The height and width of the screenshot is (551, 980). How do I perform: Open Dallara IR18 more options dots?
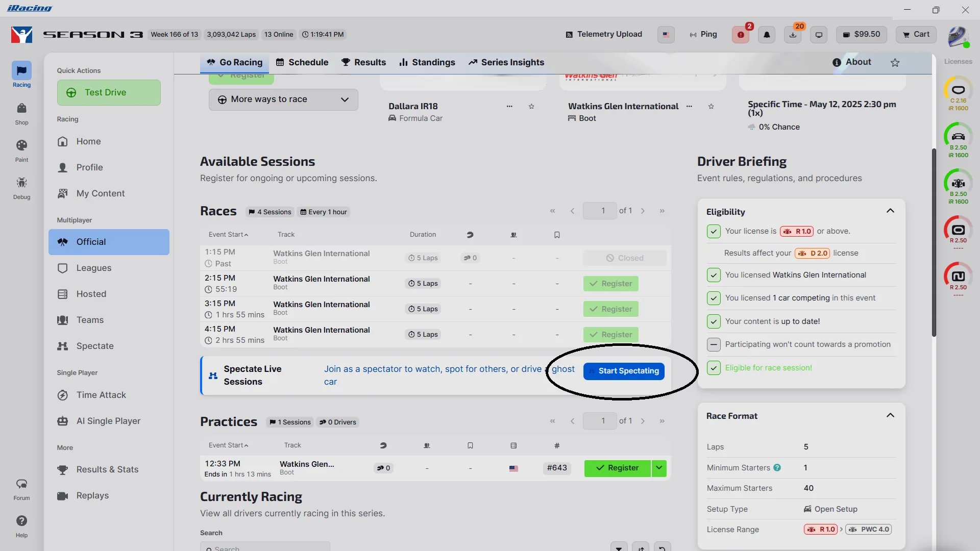click(509, 106)
